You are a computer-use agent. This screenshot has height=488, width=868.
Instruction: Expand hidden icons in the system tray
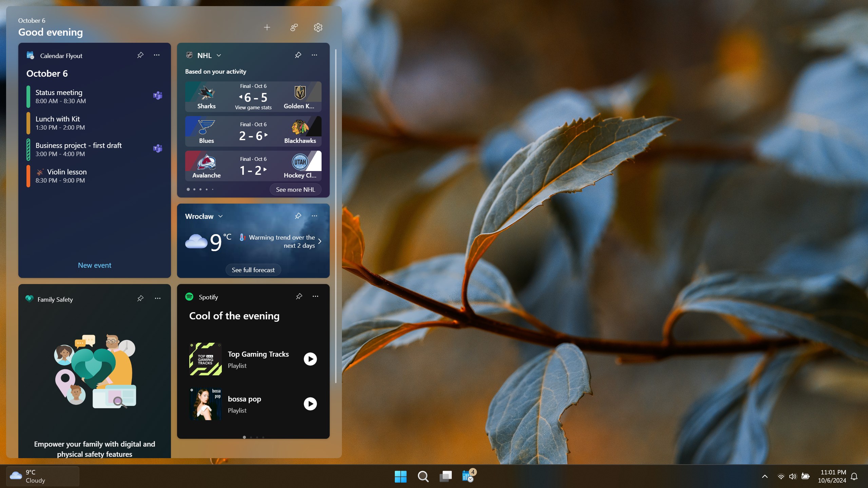(765, 476)
